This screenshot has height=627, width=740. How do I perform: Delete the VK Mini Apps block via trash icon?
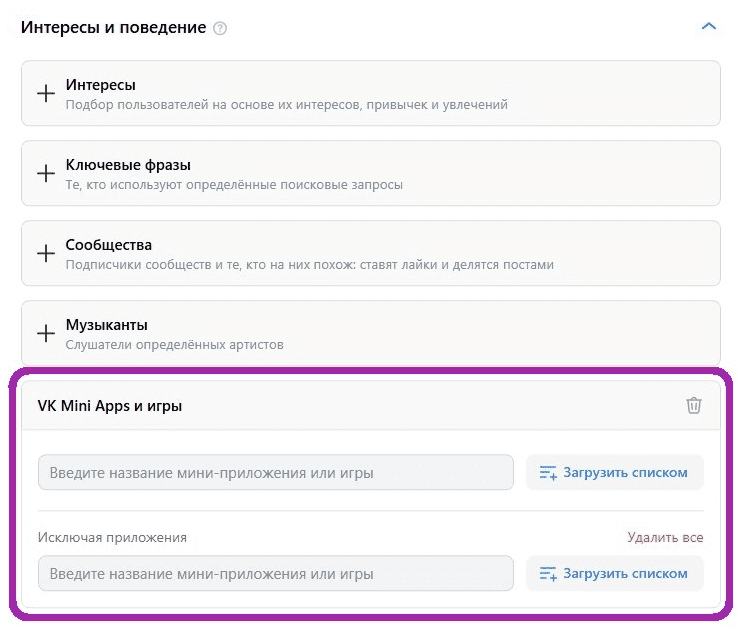point(694,405)
